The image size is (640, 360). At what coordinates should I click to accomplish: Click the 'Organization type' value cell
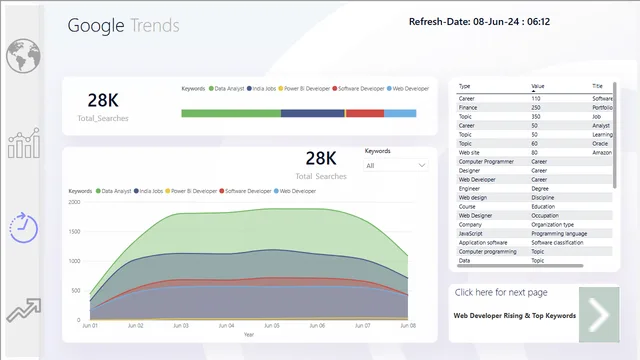552,224
